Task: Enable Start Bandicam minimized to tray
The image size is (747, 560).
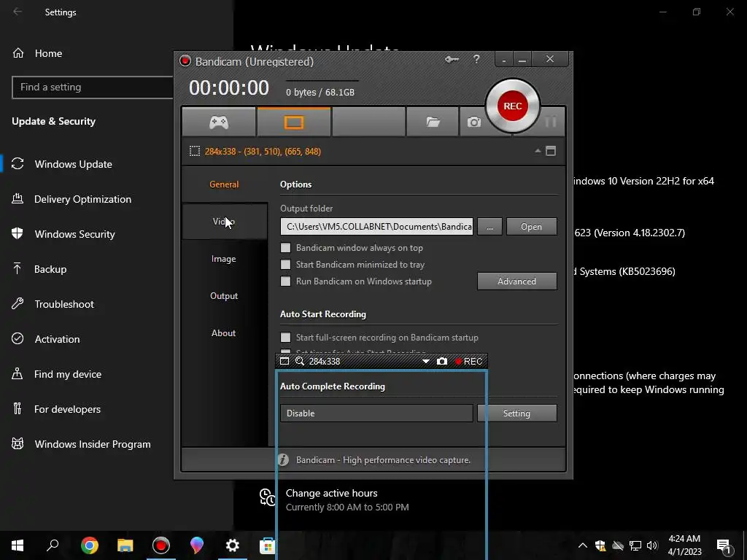Action: pos(285,264)
